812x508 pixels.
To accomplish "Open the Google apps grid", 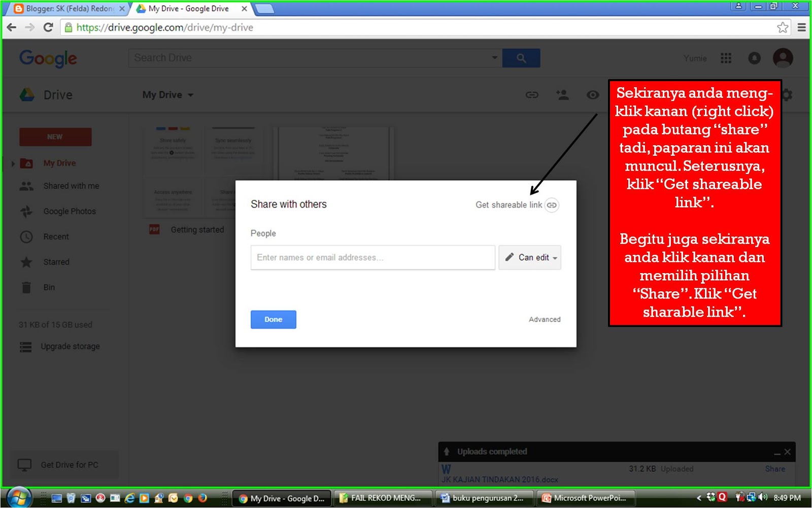I will (726, 58).
